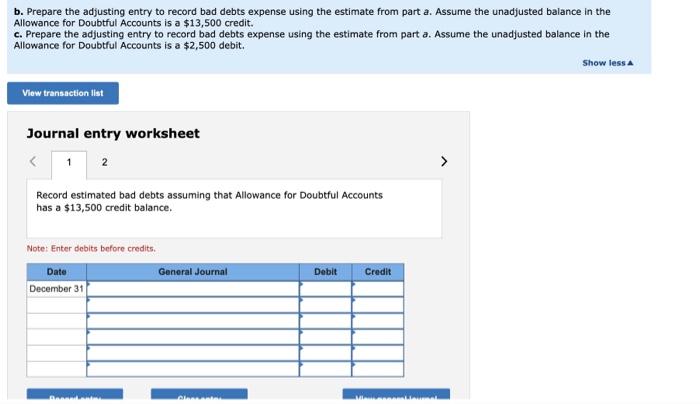Click the fifth row Debit cell
This screenshot has width=700, height=404.
tap(325, 353)
